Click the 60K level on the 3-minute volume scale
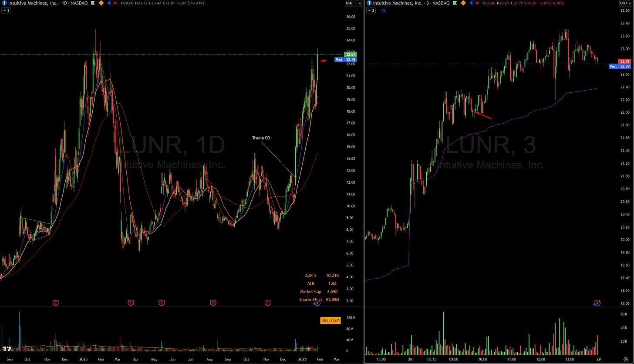Image resolution: width=634 pixels, height=364 pixels. 624,313
